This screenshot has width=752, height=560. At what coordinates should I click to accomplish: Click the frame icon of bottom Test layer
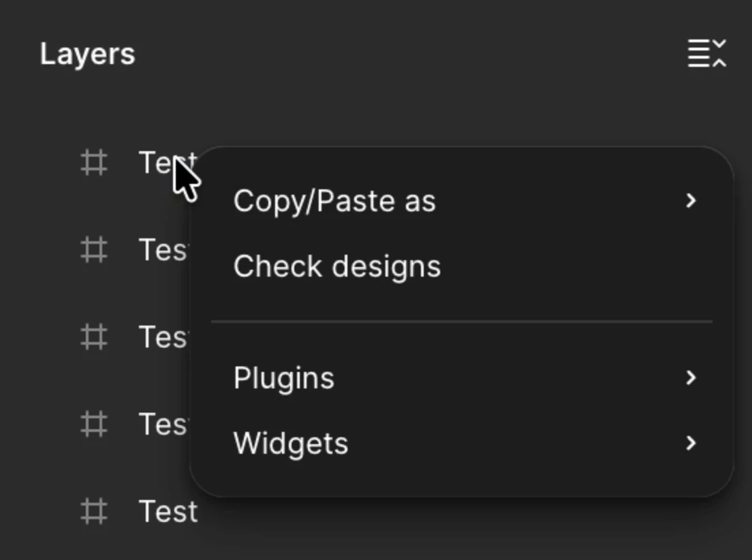[x=93, y=511]
